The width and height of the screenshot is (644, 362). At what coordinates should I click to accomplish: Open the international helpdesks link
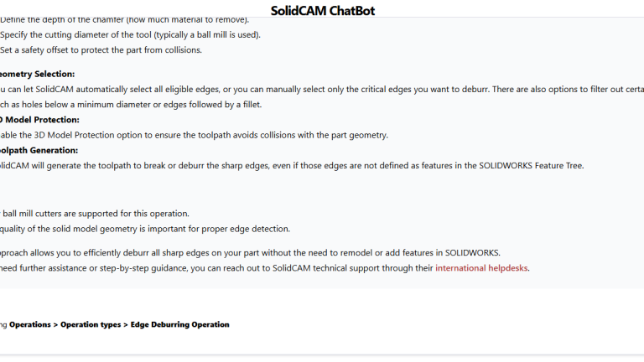(481, 268)
